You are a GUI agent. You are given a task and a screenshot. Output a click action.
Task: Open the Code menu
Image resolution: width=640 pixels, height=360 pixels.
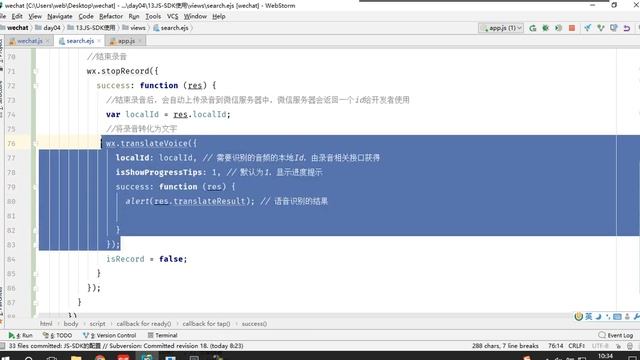coord(86,16)
